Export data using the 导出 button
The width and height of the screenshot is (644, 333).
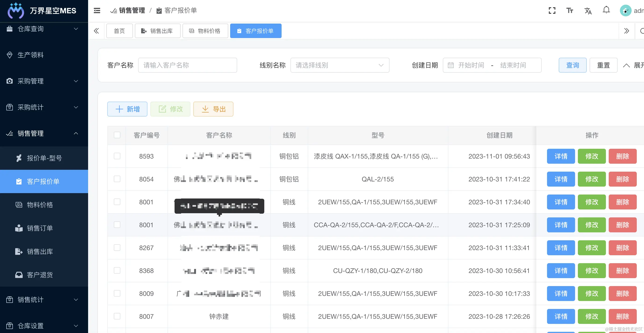click(x=213, y=109)
